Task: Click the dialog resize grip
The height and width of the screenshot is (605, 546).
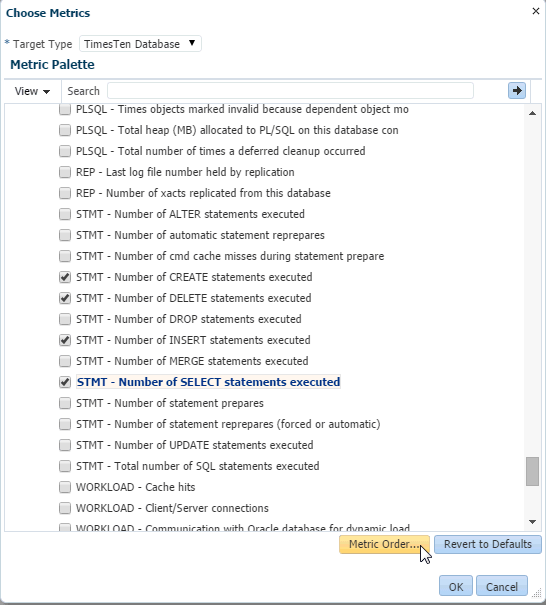Action: (537, 593)
